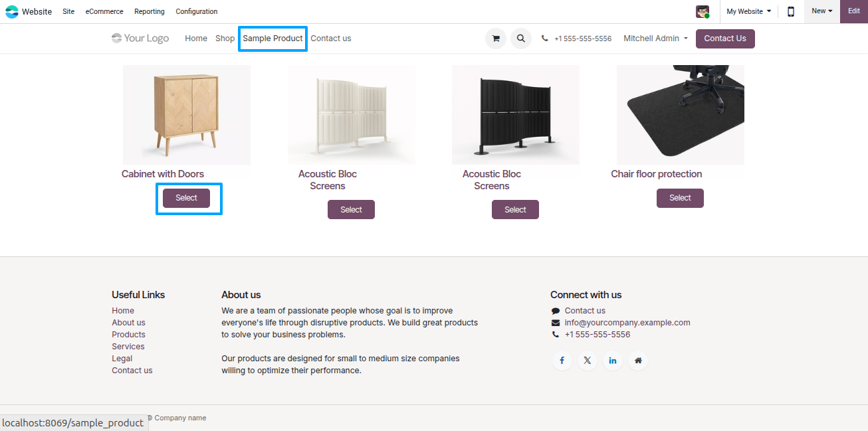
Task: Open the Odoo Website app icon
Action: pos(12,11)
